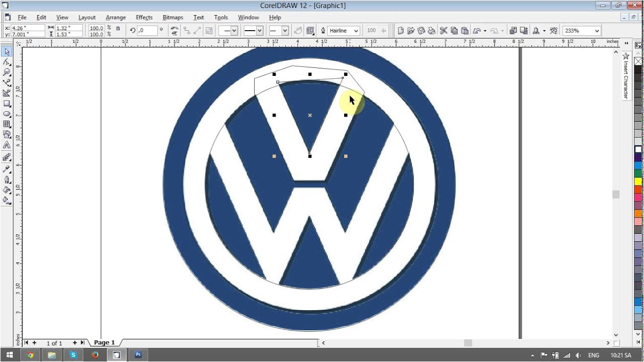This screenshot has width=644, height=362.
Task: Click the x position field
Action: point(27,28)
